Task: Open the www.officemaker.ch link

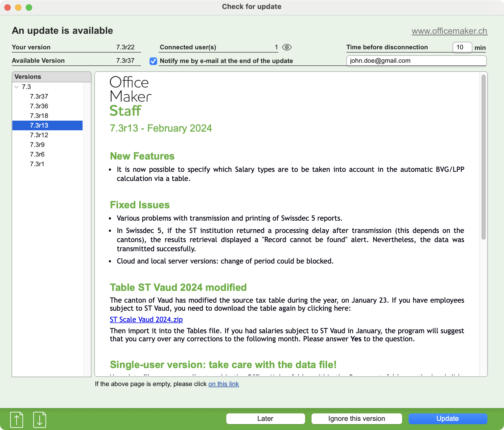Action: (449, 31)
